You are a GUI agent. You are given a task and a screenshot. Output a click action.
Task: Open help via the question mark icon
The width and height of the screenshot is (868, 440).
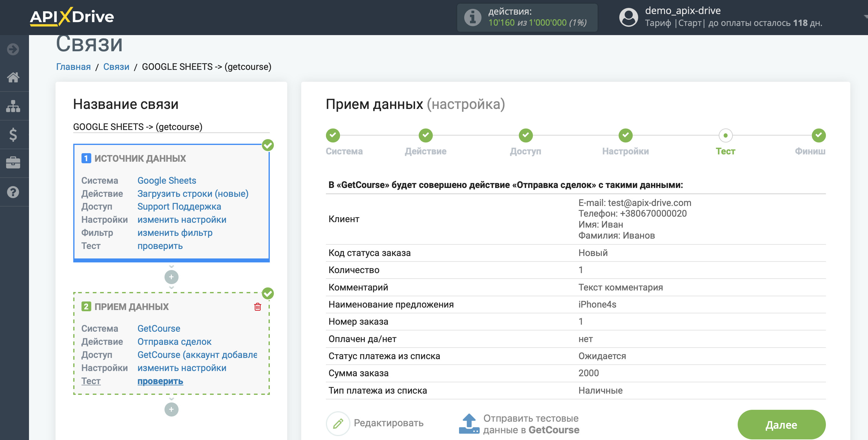click(x=13, y=192)
